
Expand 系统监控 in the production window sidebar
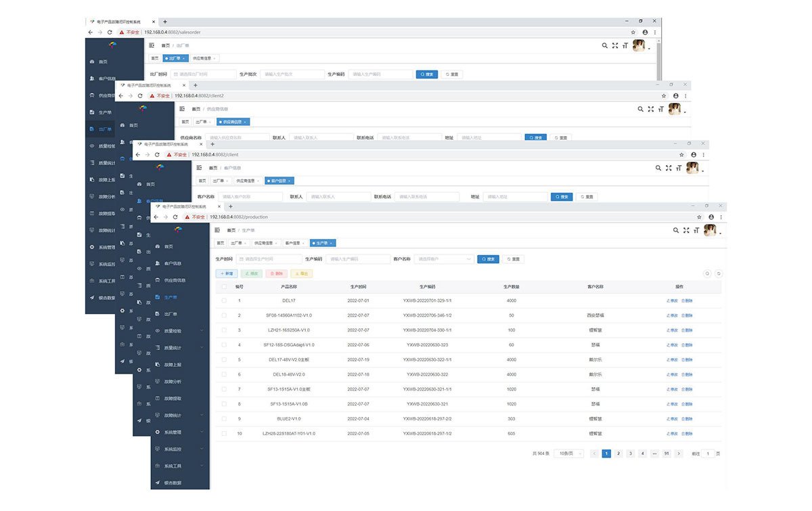179,449
